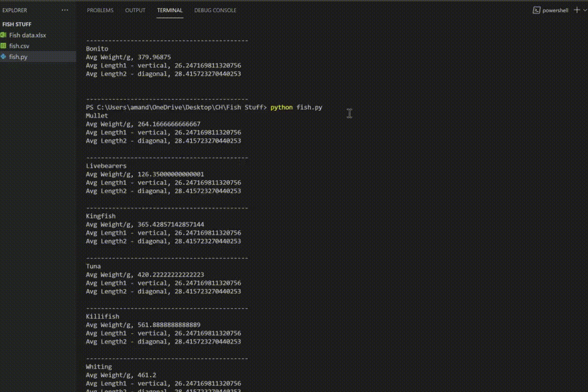Open the Fish data.xlsx file
This screenshot has height=392, width=588.
[28, 35]
